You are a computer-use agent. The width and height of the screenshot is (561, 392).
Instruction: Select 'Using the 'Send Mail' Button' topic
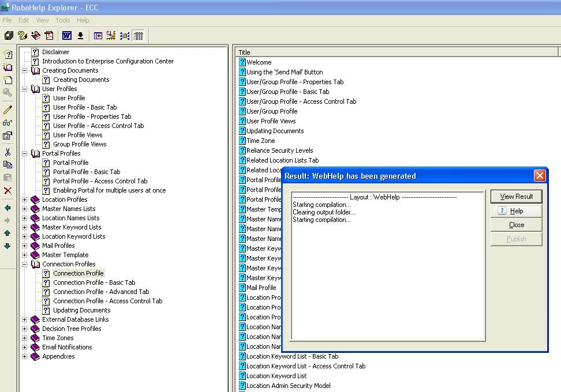pos(285,72)
